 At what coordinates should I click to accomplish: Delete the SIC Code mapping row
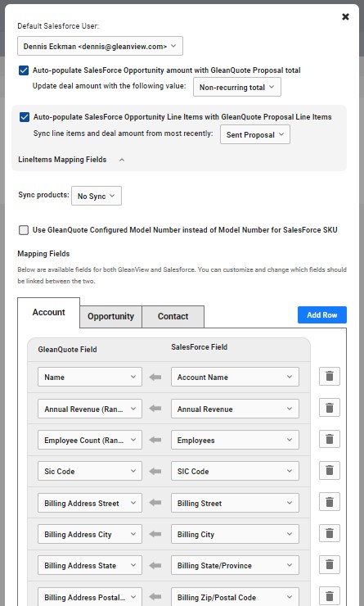click(x=330, y=471)
